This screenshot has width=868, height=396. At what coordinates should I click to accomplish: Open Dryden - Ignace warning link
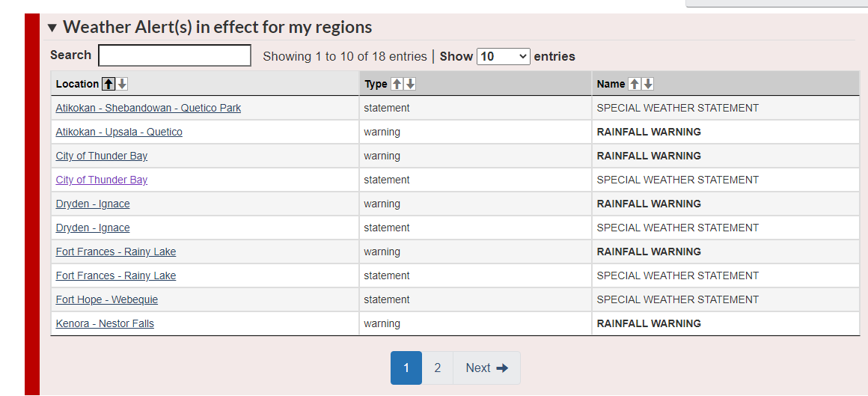[93, 204]
